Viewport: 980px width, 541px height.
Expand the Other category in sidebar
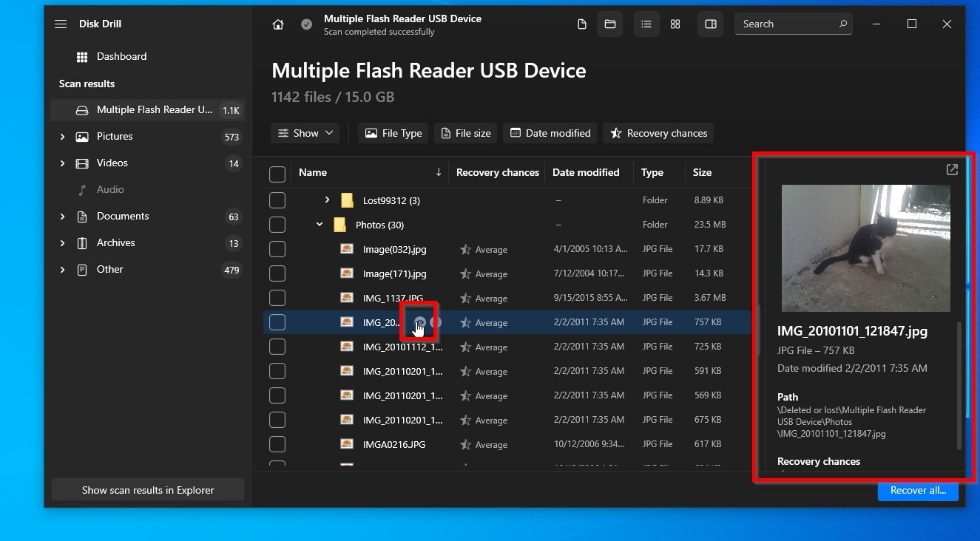tap(62, 270)
